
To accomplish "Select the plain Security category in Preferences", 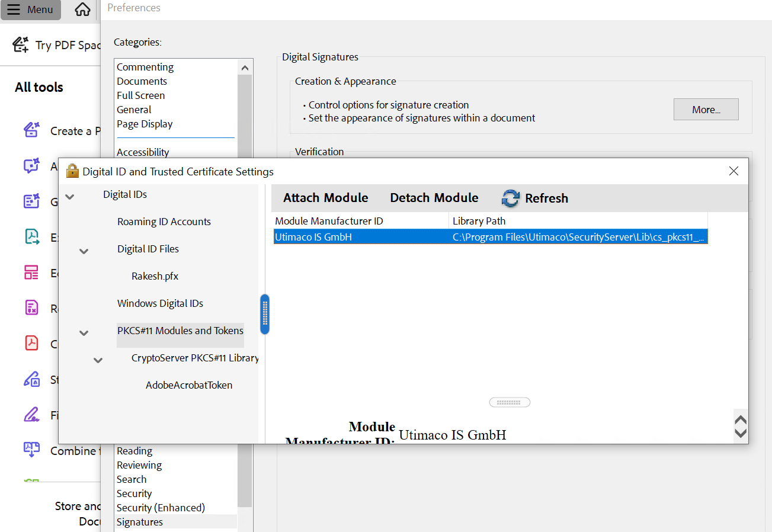I will (x=134, y=493).
